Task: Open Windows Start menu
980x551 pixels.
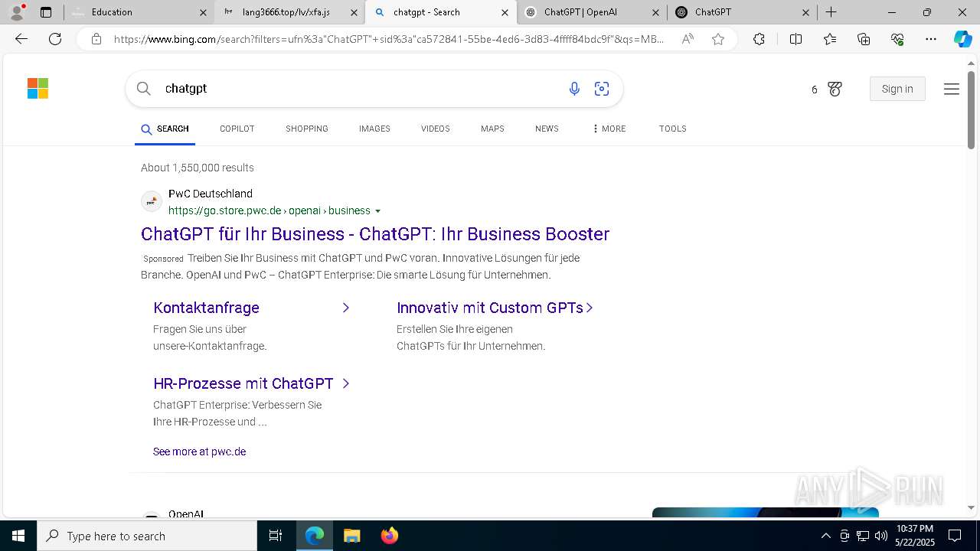Action: click(18, 536)
